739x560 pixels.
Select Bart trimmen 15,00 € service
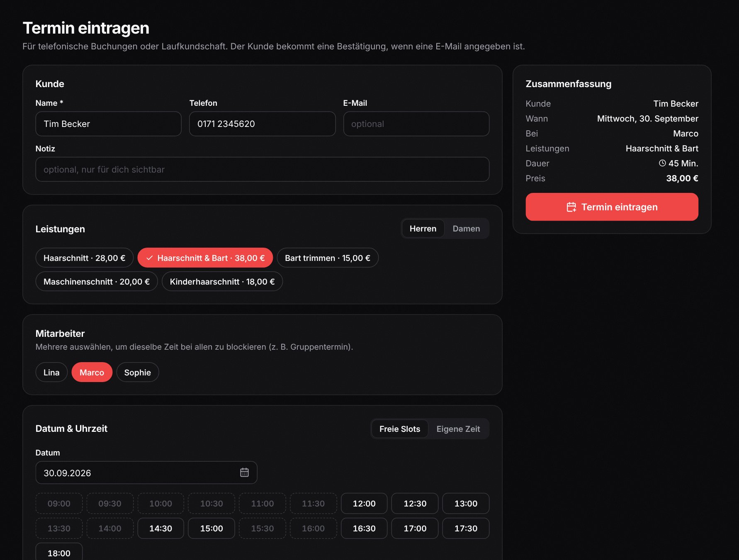pos(328,258)
